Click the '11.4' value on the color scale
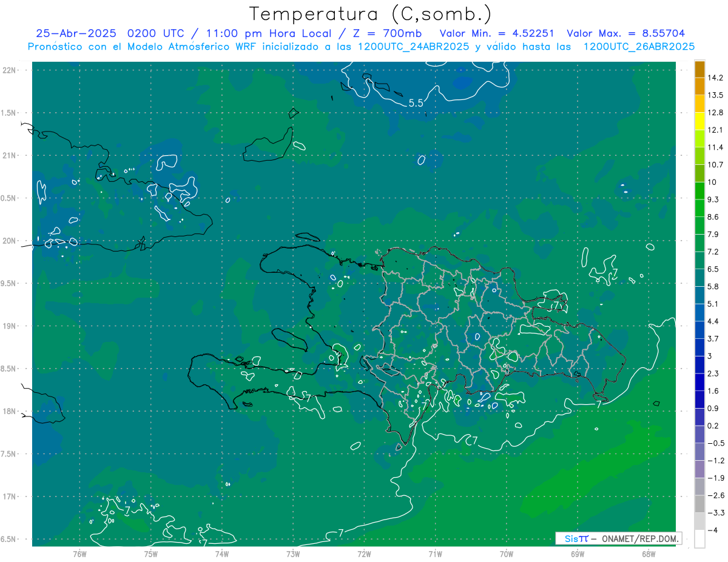Image resolution: width=728 pixels, height=562 pixels. click(714, 147)
